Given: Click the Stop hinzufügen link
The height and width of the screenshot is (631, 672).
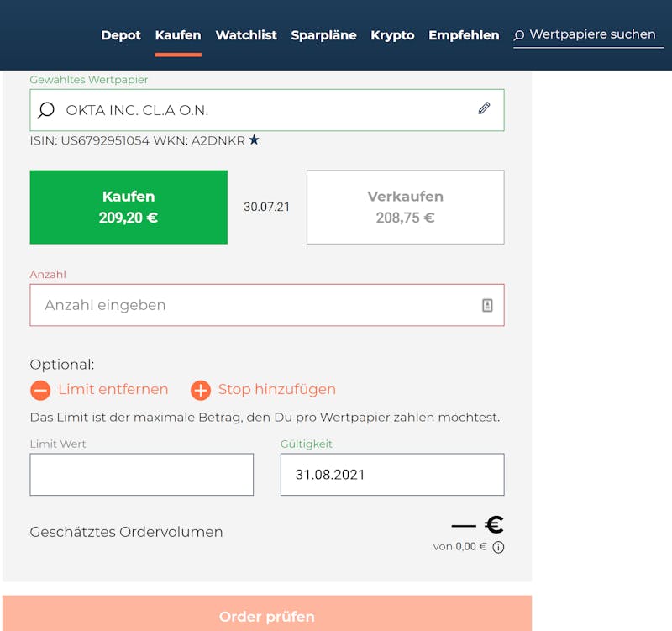Looking at the screenshot, I should click(x=277, y=389).
